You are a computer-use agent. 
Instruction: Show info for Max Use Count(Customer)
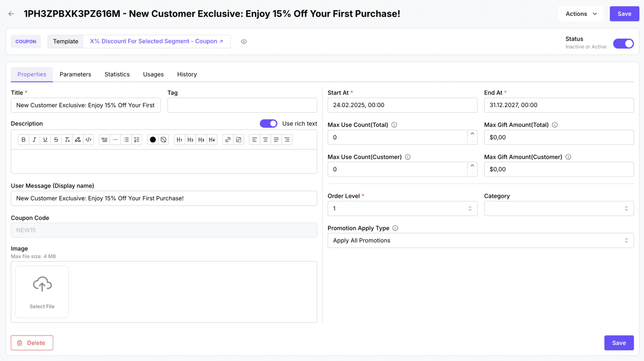408,157
